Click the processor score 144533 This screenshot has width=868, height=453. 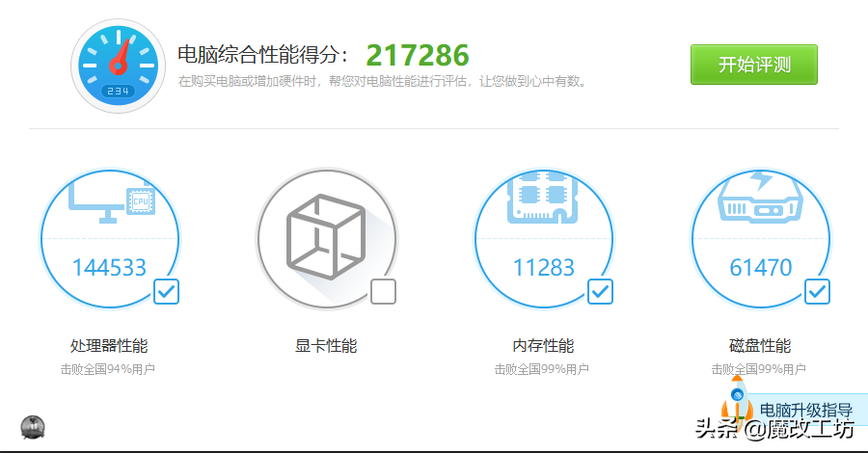(x=110, y=268)
